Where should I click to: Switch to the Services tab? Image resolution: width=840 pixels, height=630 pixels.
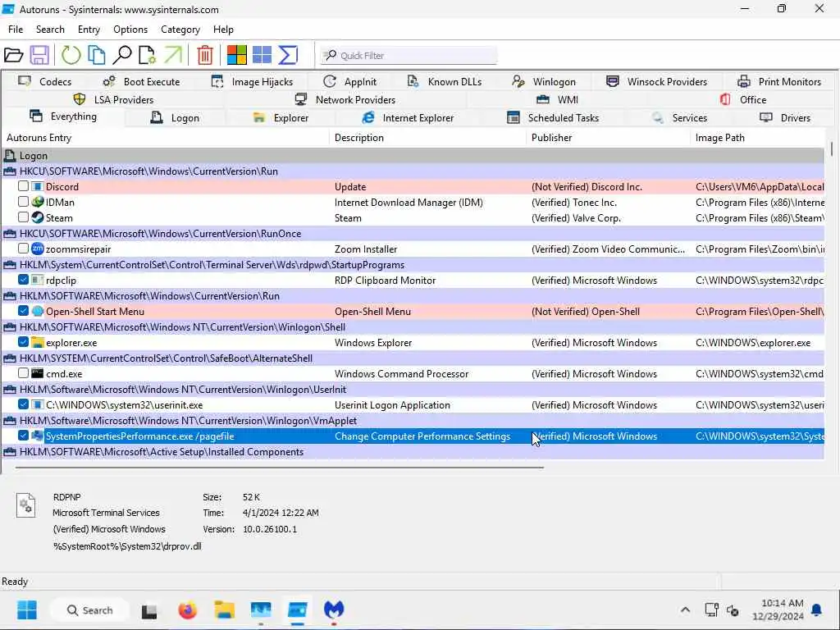coord(679,118)
